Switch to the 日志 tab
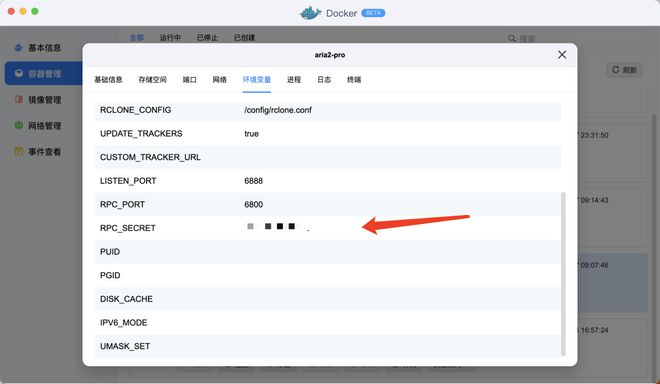Screen dimensions: 660x384 coord(324,80)
